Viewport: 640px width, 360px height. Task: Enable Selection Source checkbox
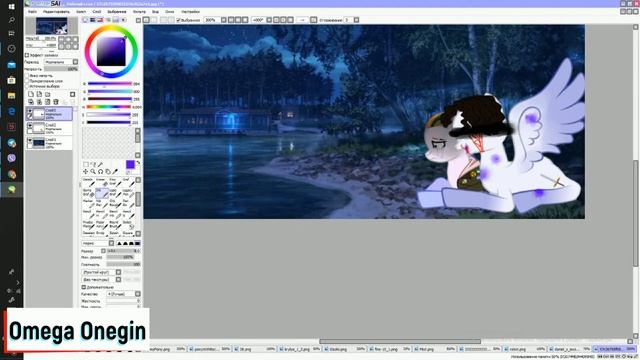(27, 87)
